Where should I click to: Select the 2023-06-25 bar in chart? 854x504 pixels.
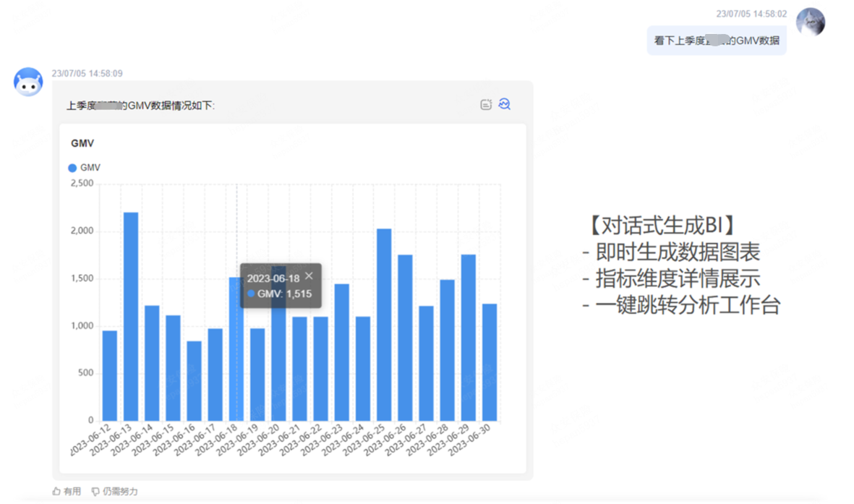click(x=384, y=325)
